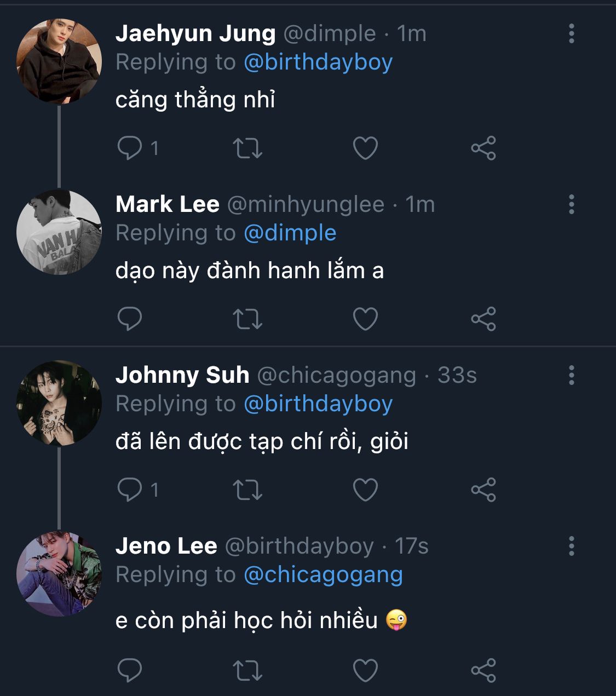Retweet Jeno Lee's reply

[x=247, y=670]
